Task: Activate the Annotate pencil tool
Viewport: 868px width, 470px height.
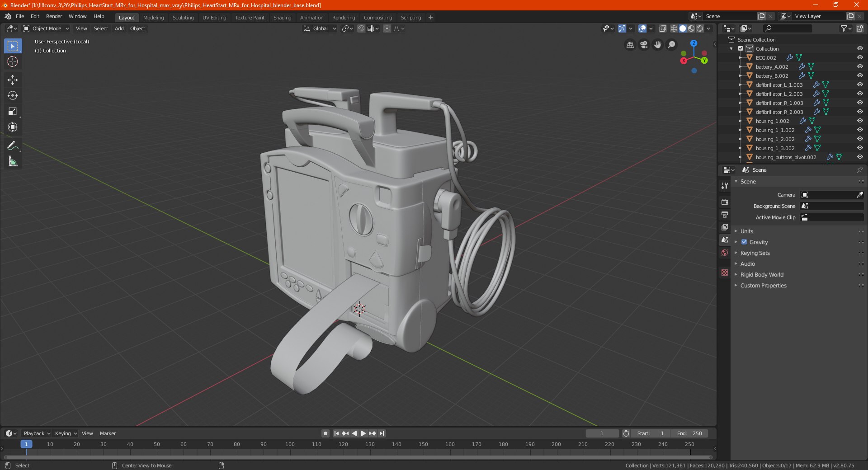Action: [13, 146]
